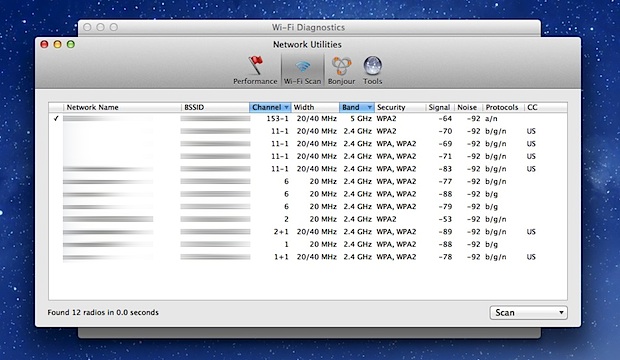
Task: Select the row on channel 2+1
Action: click(308, 232)
